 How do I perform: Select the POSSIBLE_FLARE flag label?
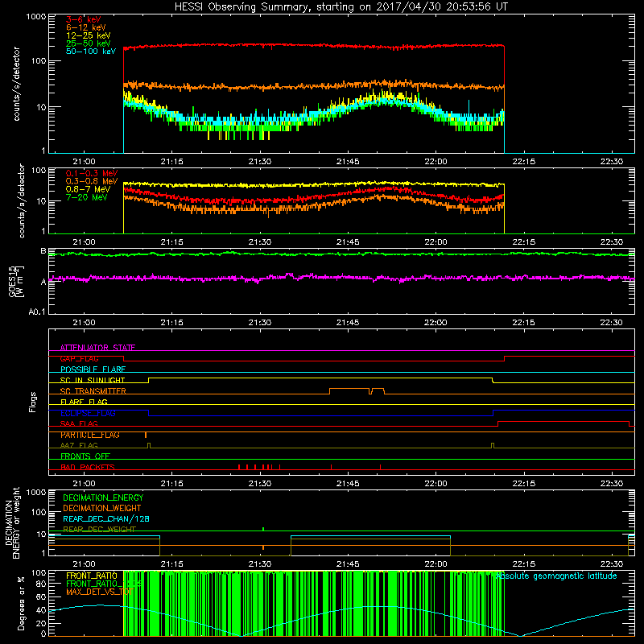point(93,369)
